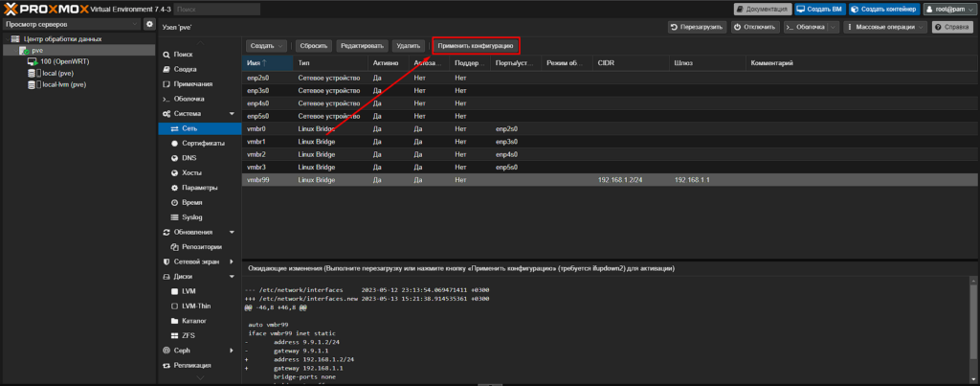Image resolution: width=980 pixels, height=386 pixels.
Task: Open the Массовые операции dropdown
Action: (885, 27)
